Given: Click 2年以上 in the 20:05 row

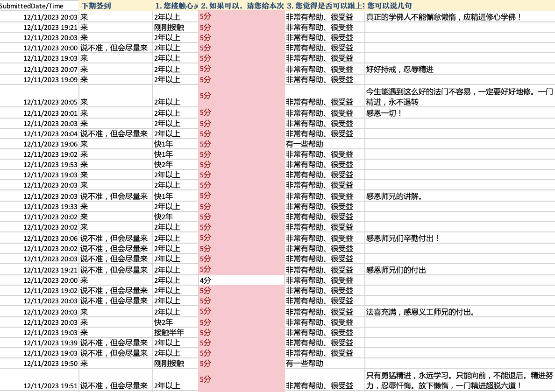Looking at the screenshot, I should click(x=167, y=102).
